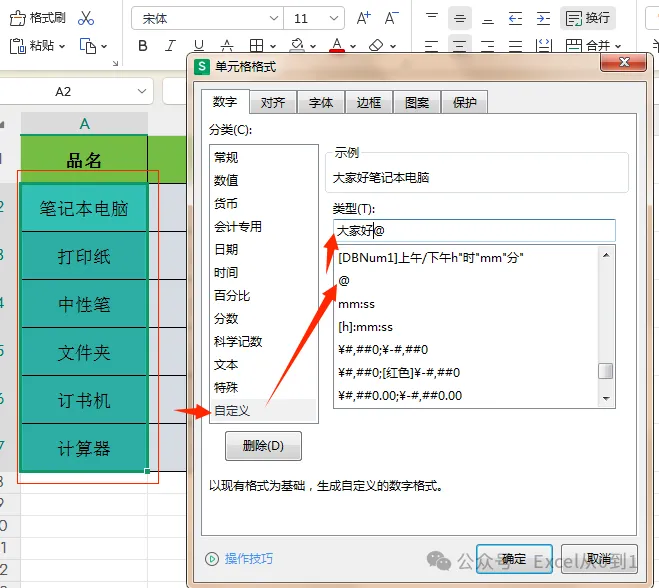Switch to the 字体 tab
The height and width of the screenshot is (588, 659).
coord(321,103)
